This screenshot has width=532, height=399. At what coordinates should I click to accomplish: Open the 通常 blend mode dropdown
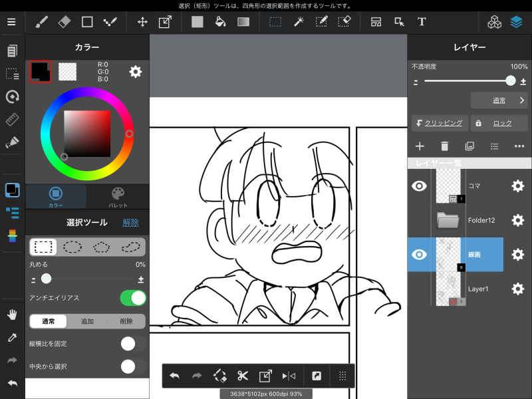click(499, 100)
